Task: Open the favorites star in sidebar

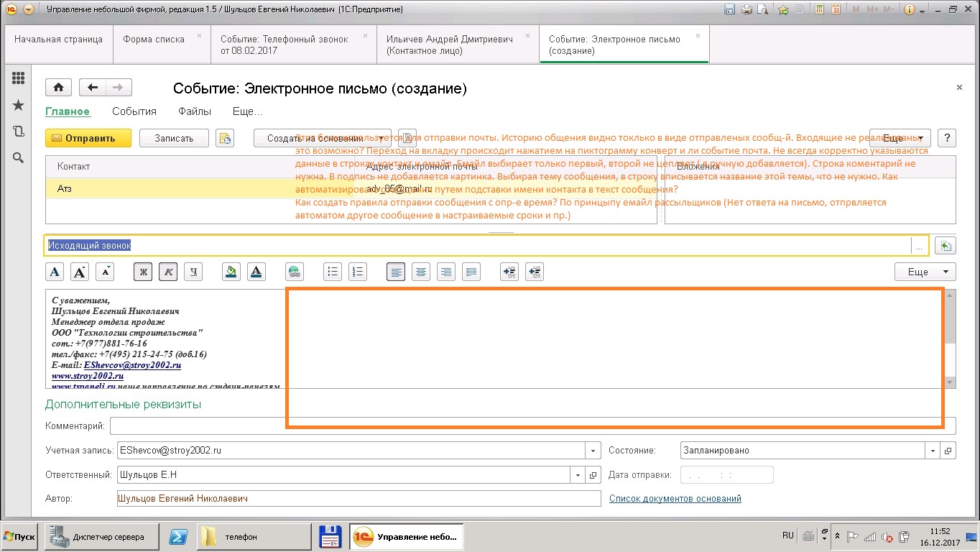Action: click(18, 106)
